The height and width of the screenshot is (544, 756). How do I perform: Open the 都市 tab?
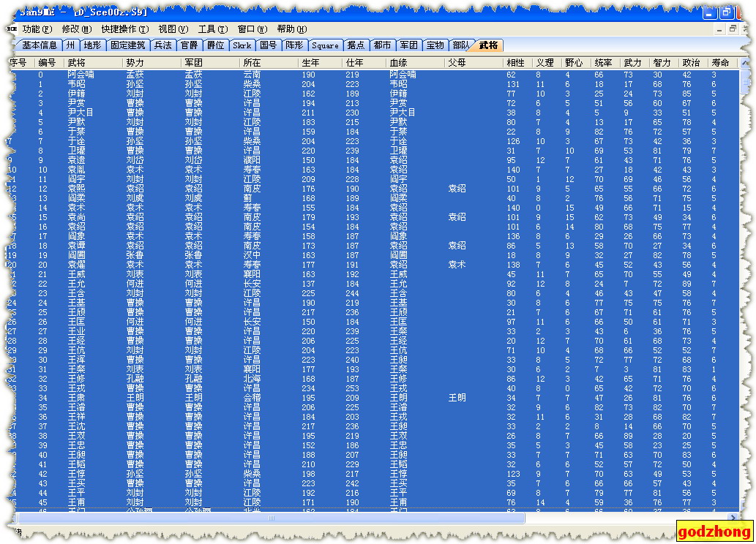point(381,45)
